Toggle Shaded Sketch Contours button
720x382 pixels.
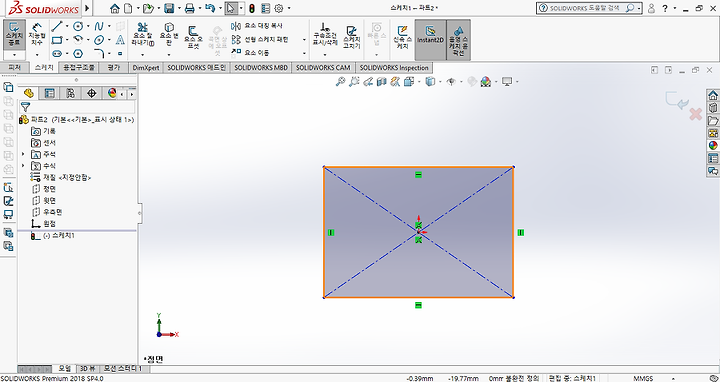[458, 39]
